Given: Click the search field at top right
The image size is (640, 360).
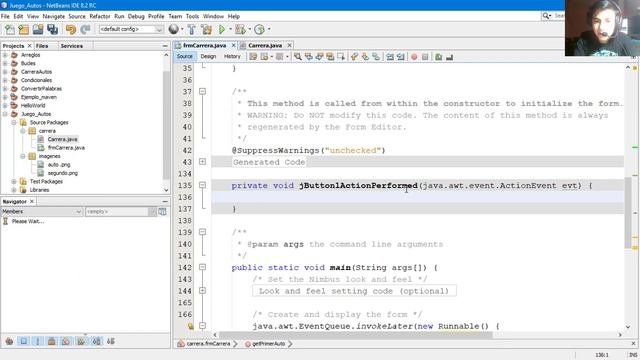Looking at the screenshot, I should tap(558, 16).
